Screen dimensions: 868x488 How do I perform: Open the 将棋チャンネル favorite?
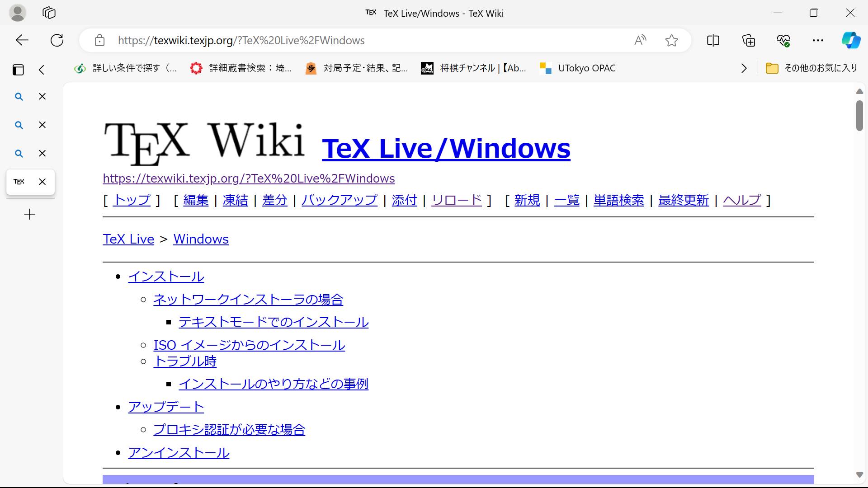474,68
